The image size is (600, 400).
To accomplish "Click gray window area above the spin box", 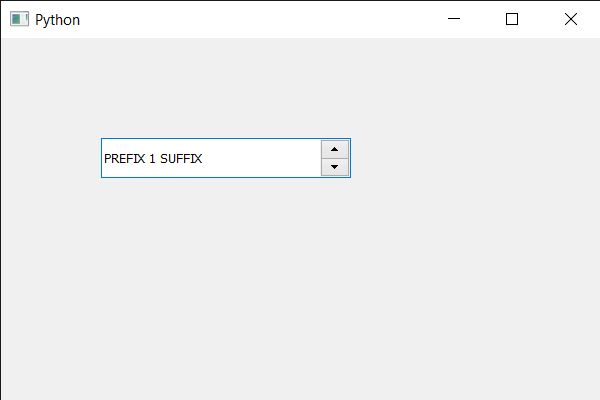I will tap(225, 88).
